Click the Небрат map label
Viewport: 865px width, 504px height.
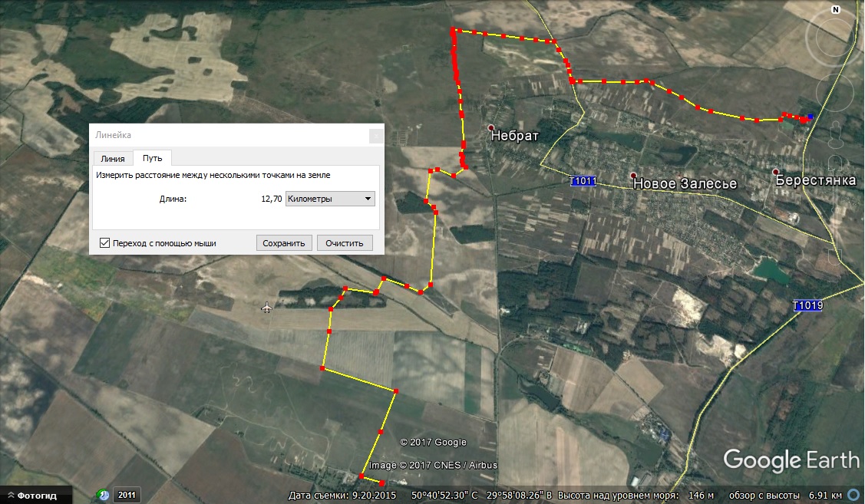[515, 136]
